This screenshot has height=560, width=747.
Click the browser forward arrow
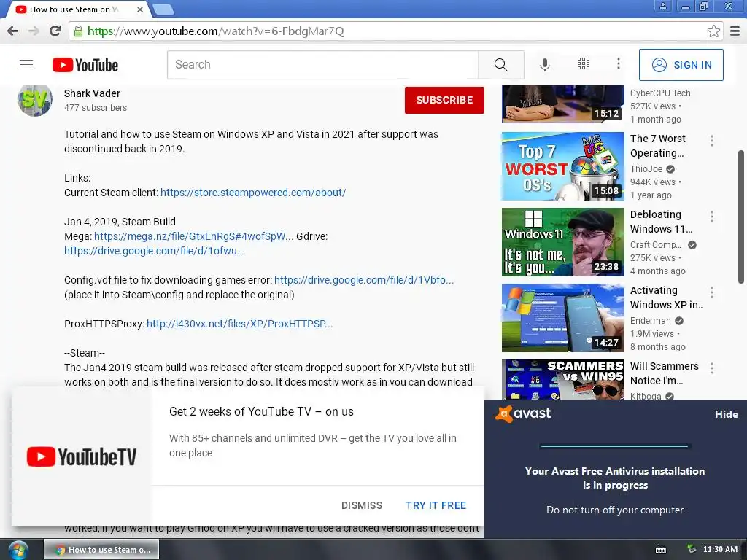click(34, 31)
